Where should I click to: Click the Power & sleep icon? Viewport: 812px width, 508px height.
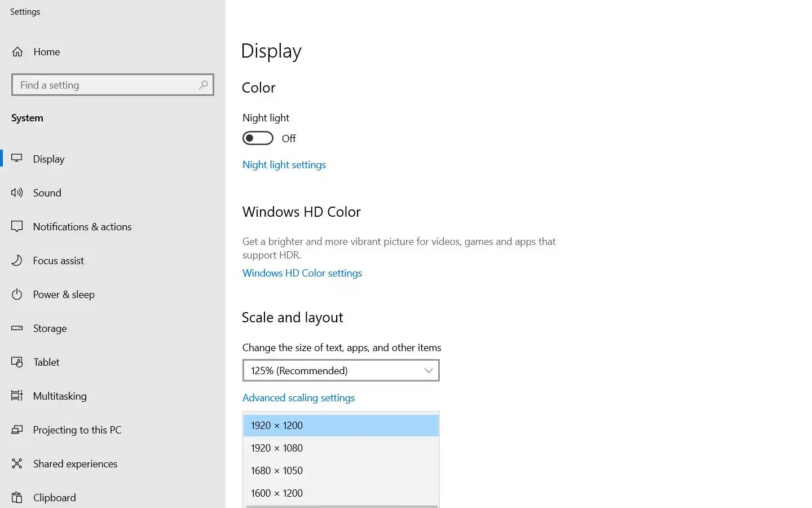17,295
